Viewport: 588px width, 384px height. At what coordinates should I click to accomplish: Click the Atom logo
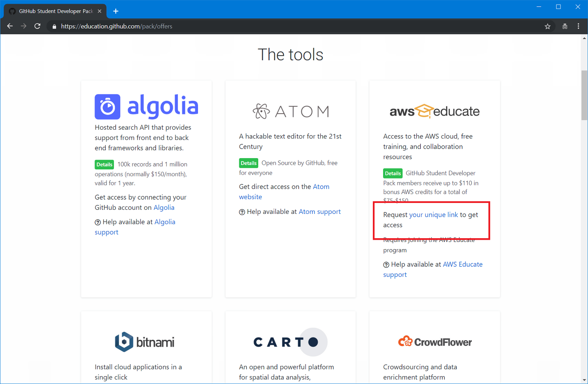tap(291, 111)
